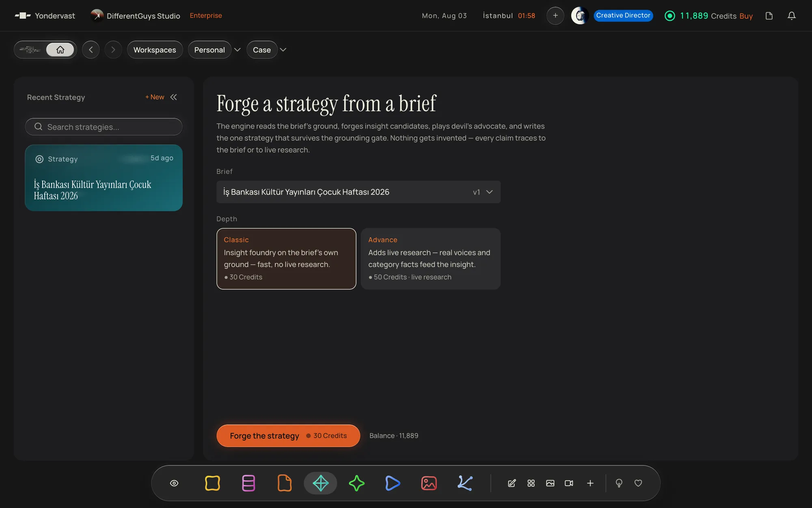The height and width of the screenshot is (508, 812).
Task: Expand the Personal workspace chevron
Action: 238,50
